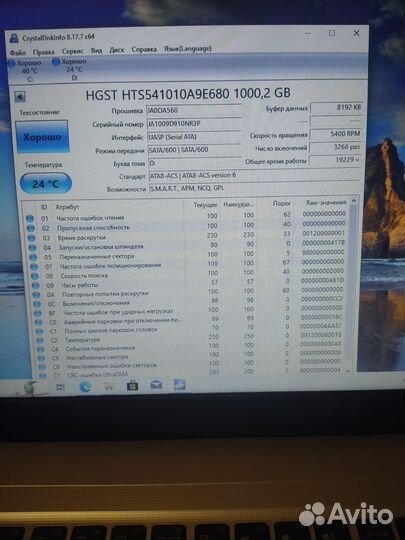Image resolution: width=405 pixels, height=540 pixels.
Task: Click the previous disk arrow icon
Action: [20, 97]
